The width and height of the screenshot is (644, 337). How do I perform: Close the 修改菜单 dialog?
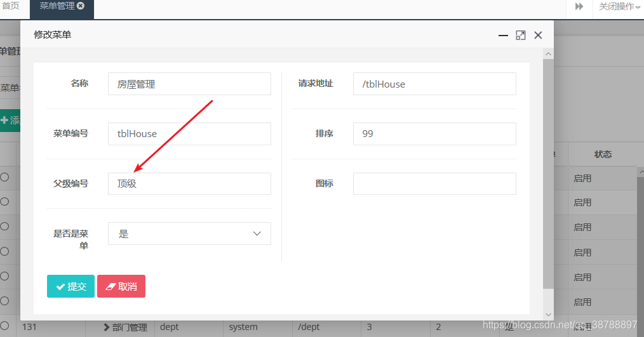click(538, 36)
